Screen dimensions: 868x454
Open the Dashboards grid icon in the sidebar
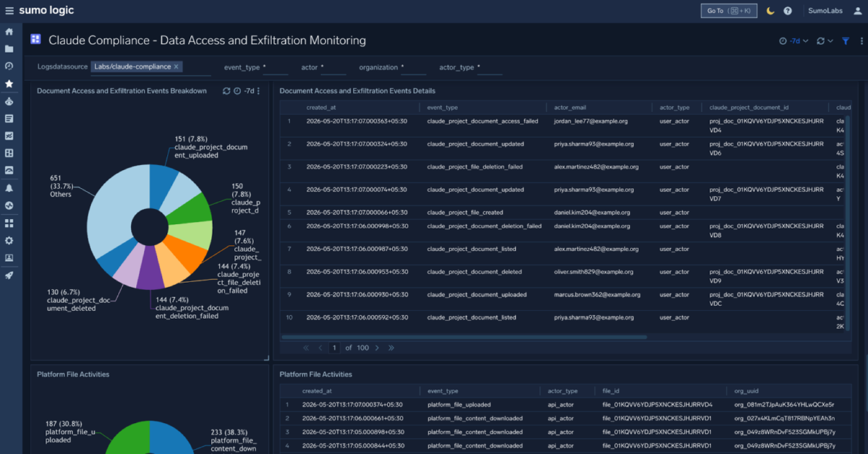pyautogui.click(x=9, y=153)
